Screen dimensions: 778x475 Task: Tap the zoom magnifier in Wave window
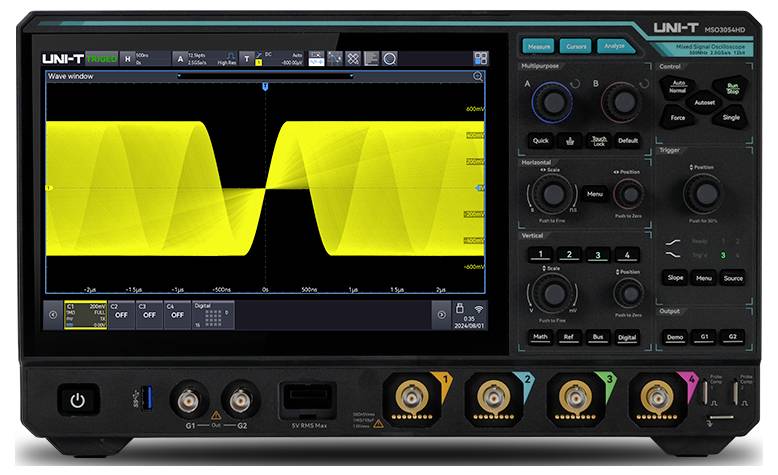pos(478,76)
